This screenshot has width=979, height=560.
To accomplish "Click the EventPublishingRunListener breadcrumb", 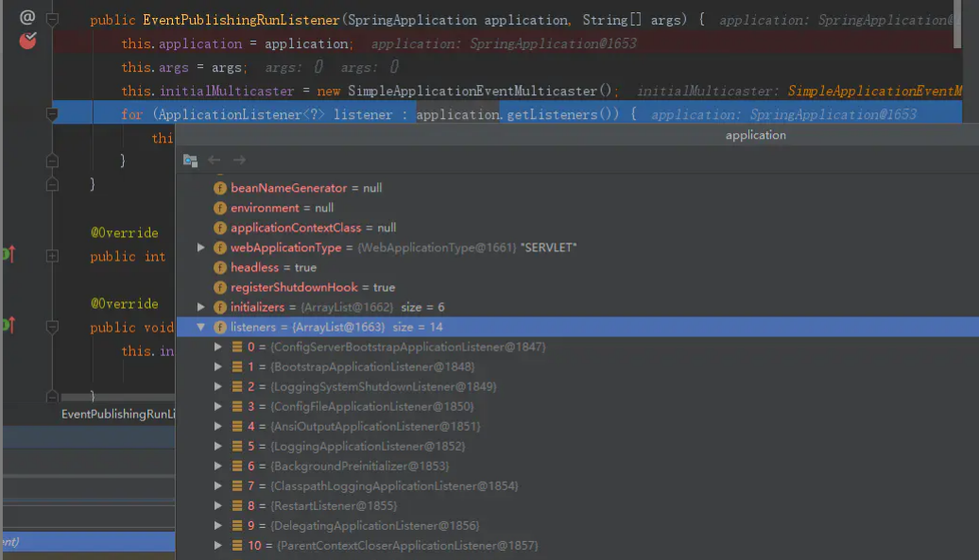I will click(118, 414).
